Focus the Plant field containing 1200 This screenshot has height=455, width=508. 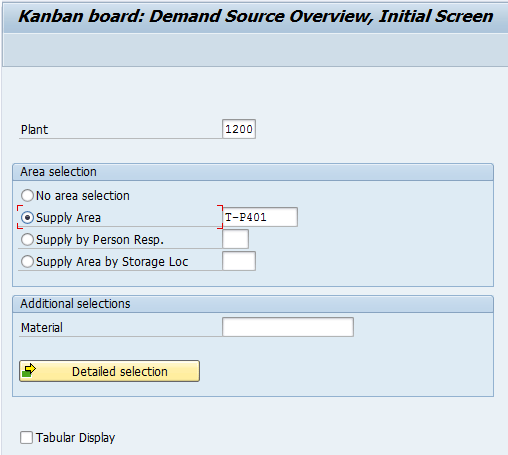[x=239, y=129]
